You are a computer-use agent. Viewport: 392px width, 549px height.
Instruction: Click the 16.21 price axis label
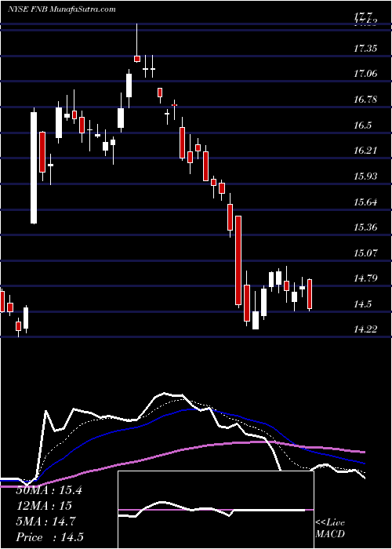pos(365,151)
